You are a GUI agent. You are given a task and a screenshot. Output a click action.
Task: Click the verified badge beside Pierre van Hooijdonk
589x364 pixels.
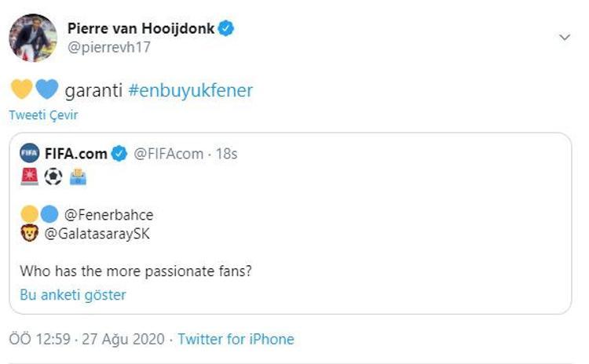click(x=226, y=29)
